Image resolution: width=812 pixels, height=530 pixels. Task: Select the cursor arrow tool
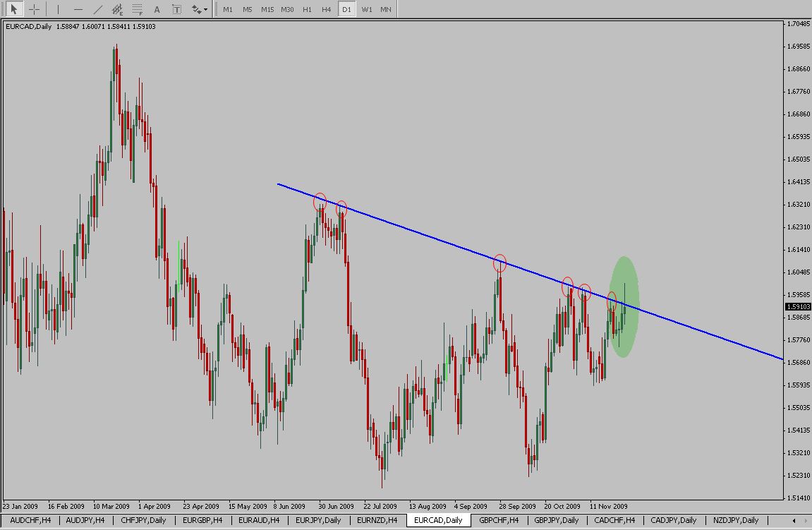13,10
